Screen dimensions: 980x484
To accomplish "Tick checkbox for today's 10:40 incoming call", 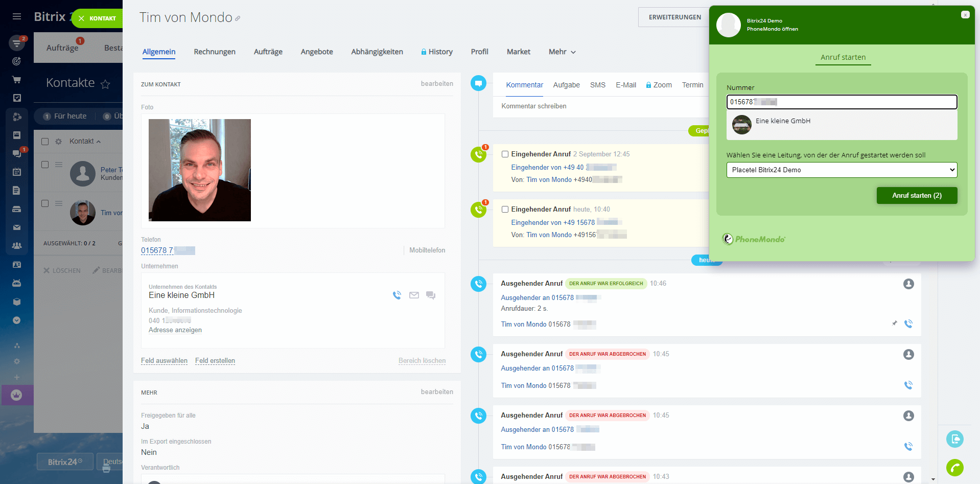I will coord(505,210).
